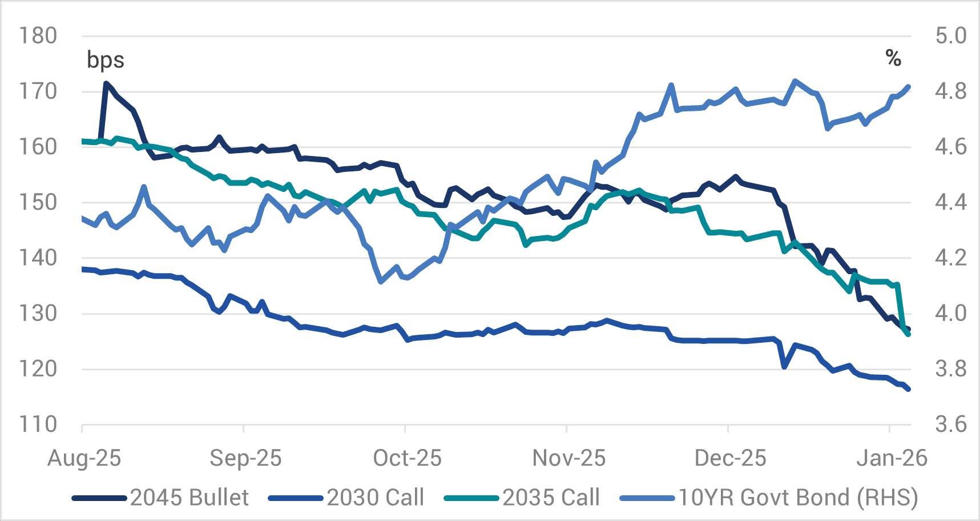Click the "bps" left axis unit label
Image resolution: width=980 pixels, height=521 pixels.
click(x=106, y=60)
